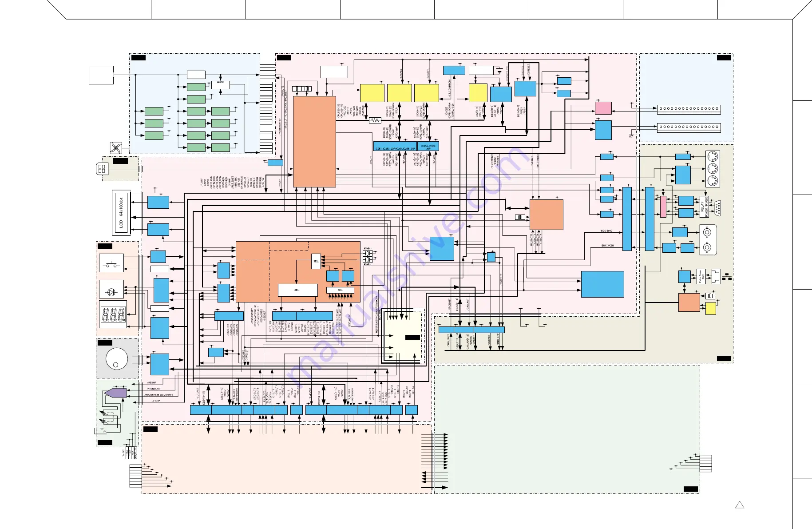
Task: Click the chassis ground symbol
Action: [x=631, y=135]
